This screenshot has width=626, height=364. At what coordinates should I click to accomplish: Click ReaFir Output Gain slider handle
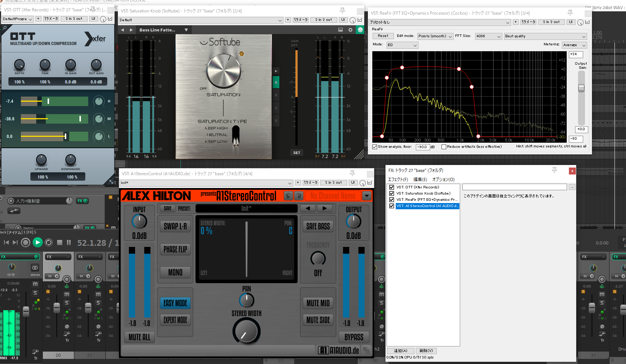pyautogui.click(x=581, y=88)
